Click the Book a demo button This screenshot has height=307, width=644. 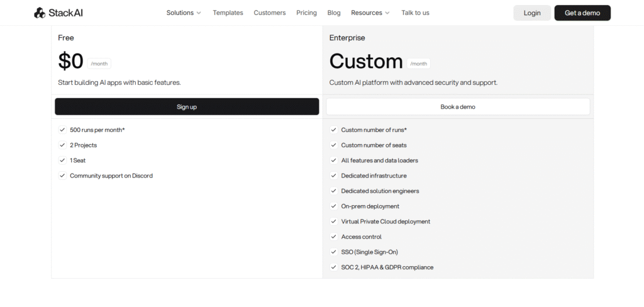click(x=458, y=107)
